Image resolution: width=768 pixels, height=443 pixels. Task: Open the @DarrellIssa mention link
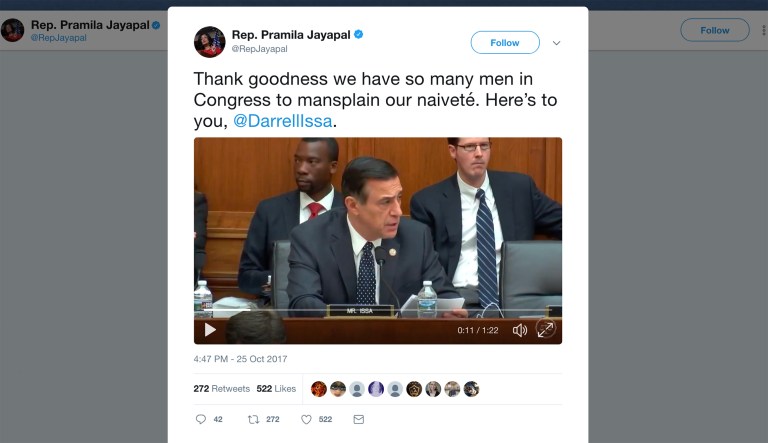(x=282, y=121)
